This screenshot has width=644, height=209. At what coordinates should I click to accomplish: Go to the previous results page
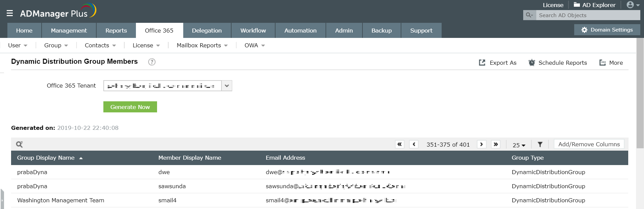point(414,144)
